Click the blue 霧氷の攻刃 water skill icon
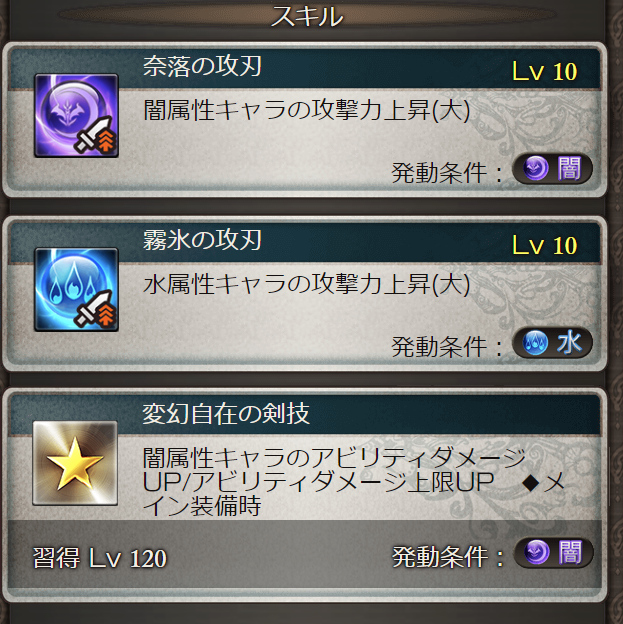This screenshot has height=624, width=623. (x=76, y=290)
